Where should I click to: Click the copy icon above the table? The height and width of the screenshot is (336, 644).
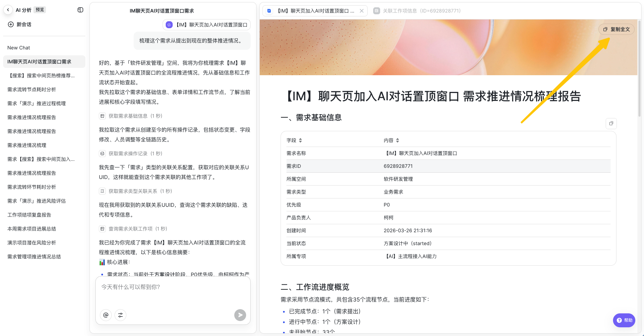pos(611,123)
